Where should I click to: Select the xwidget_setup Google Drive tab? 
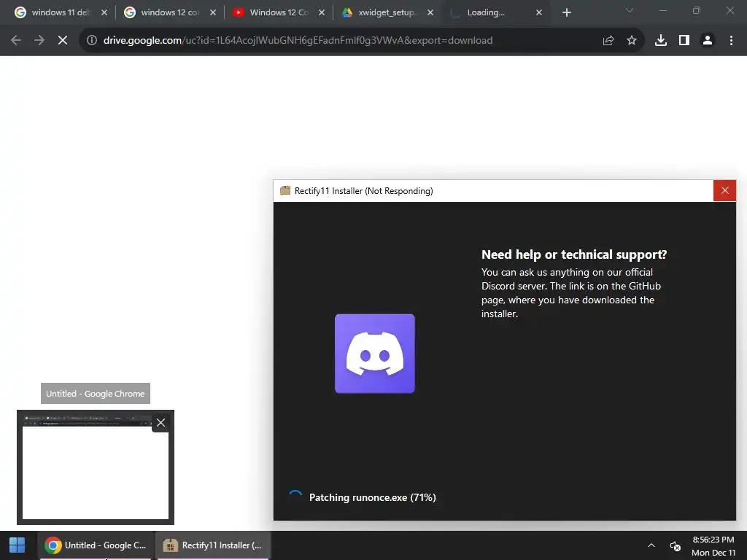point(386,12)
